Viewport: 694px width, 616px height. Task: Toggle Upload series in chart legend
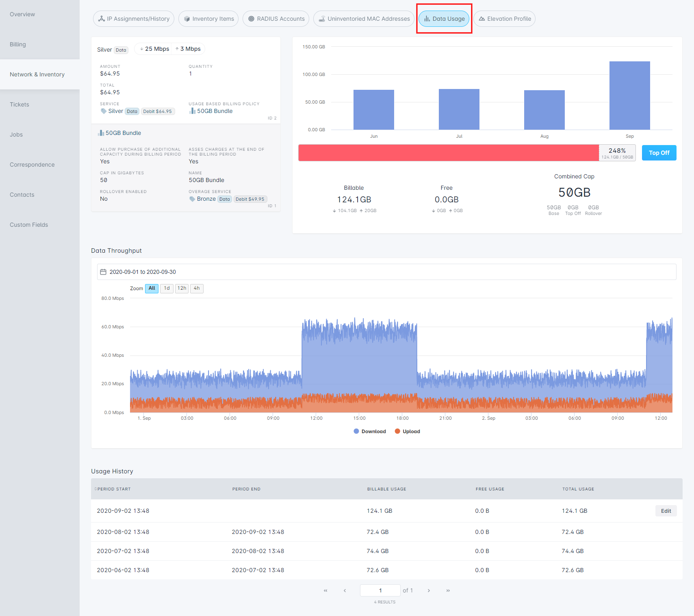[408, 432]
